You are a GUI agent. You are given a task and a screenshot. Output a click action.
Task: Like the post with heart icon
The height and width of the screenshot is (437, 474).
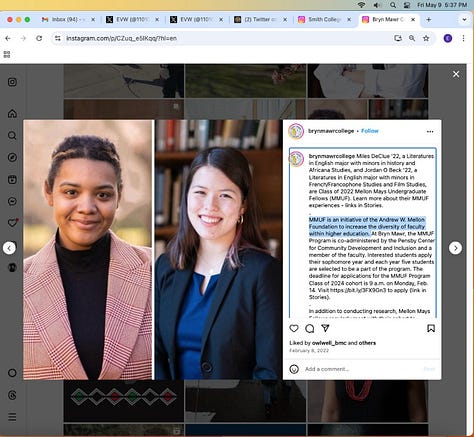point(294,328)
